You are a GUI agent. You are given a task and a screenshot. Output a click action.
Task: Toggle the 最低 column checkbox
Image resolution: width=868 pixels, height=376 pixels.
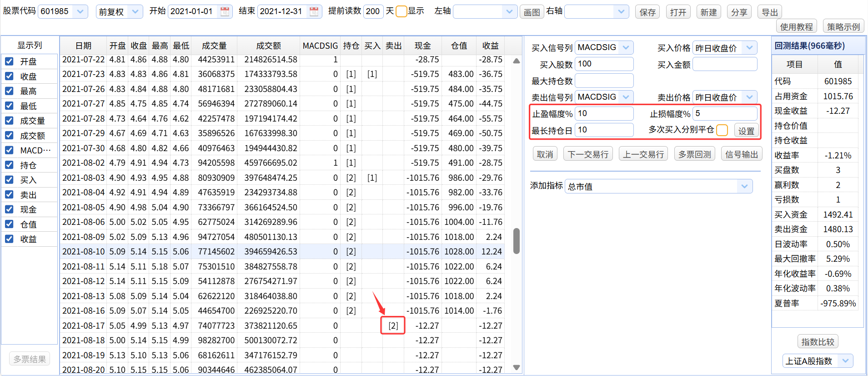[x=9, y=106]
